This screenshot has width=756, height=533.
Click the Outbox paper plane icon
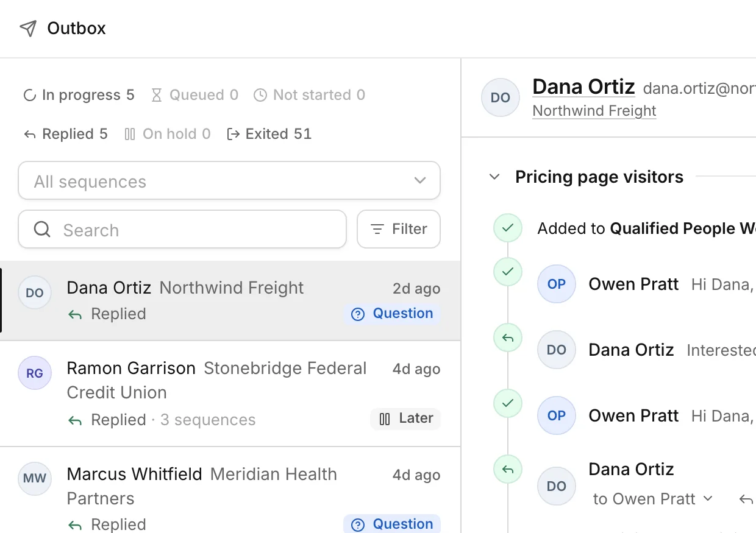pos(28,29)
